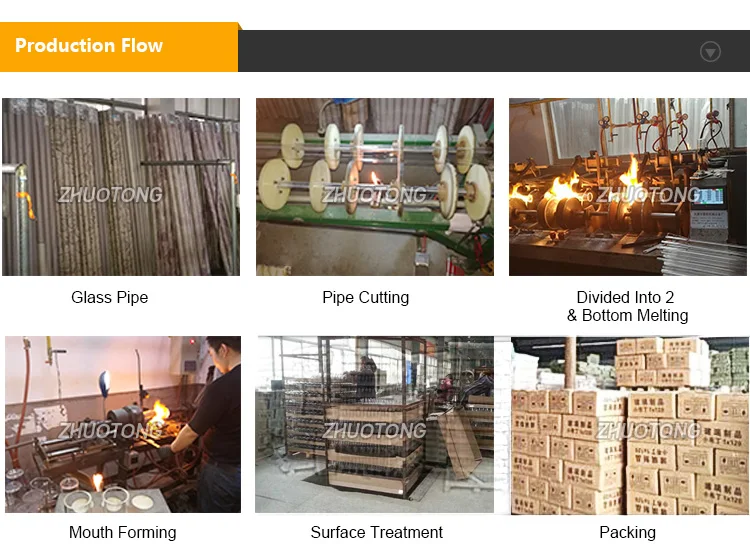
Task: Click the Mouth Forming caption
Action: click(122, 532)
